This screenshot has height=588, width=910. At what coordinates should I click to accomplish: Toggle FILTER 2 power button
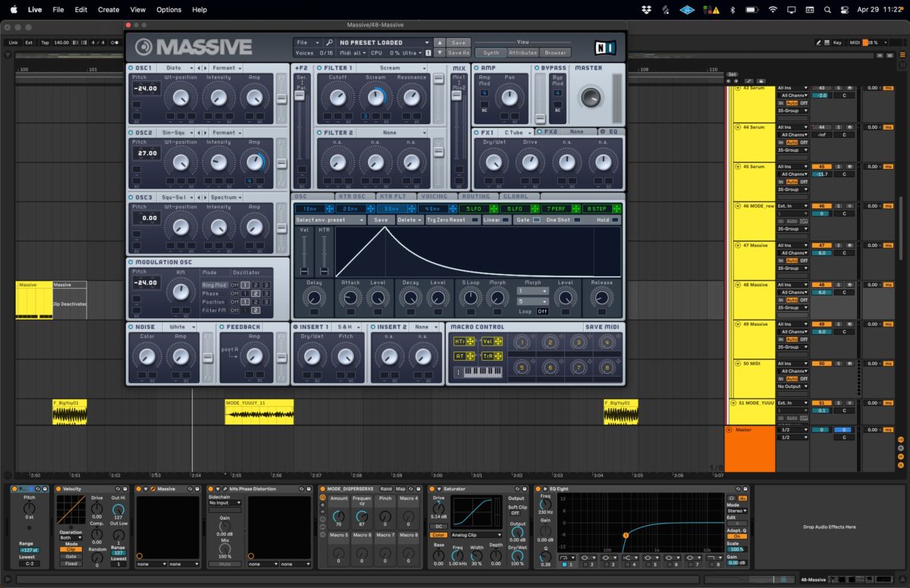(320, 133)
